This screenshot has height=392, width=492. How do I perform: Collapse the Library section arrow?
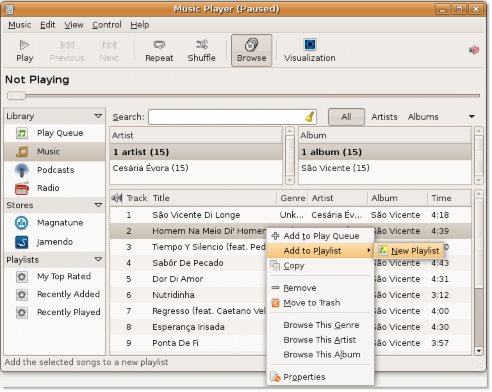click(x=98, y=116)
